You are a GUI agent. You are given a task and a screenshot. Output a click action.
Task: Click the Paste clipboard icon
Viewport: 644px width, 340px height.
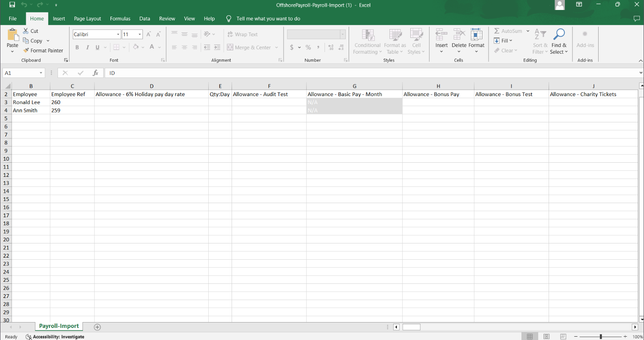pos(12,35)
